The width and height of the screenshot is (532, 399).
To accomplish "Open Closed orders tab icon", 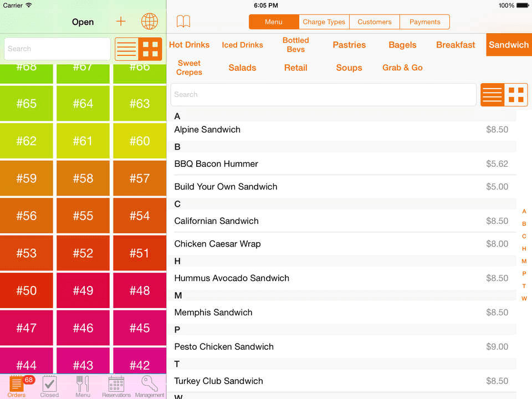I will tap(49, 386).
